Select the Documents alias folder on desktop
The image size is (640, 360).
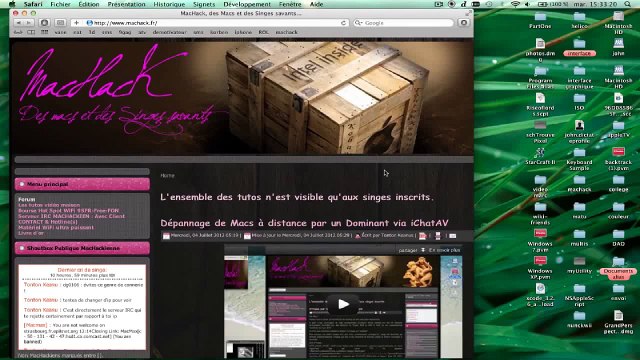[618, 268]
